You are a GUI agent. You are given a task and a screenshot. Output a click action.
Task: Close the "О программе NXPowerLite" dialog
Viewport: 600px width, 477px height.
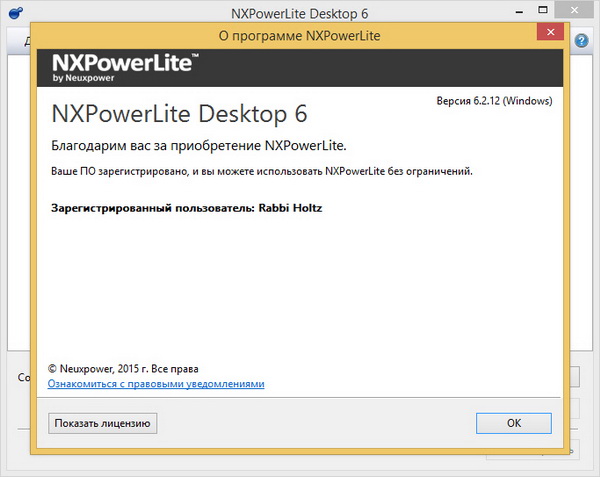pos(548,37)
